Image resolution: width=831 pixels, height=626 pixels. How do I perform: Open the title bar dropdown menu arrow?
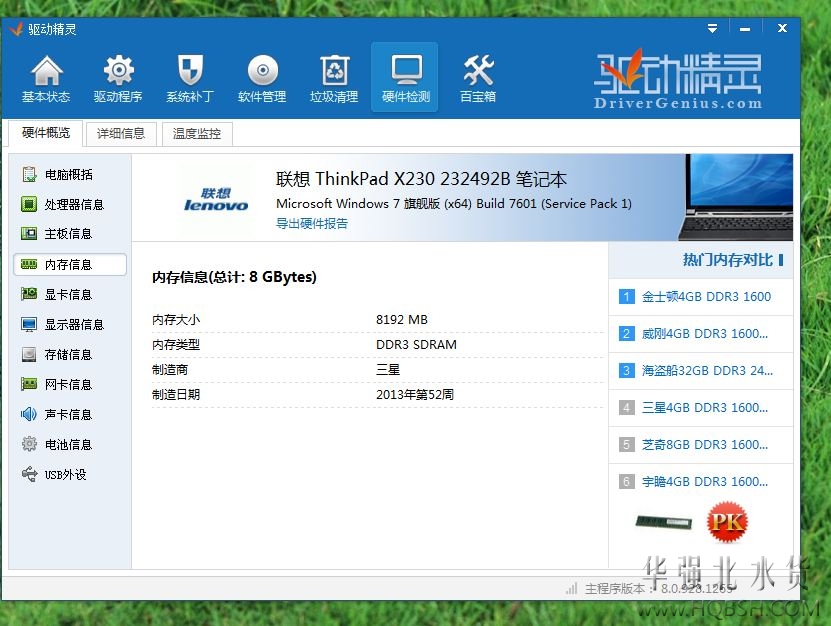pyautogui.click(x=712, y=29)
